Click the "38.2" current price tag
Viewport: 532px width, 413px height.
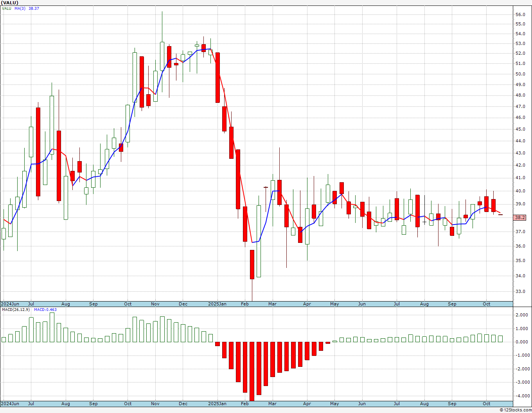pos(520,217)
